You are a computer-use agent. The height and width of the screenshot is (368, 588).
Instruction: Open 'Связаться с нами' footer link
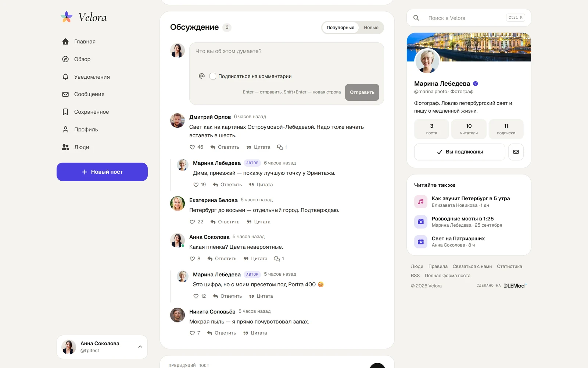point(472,266)
